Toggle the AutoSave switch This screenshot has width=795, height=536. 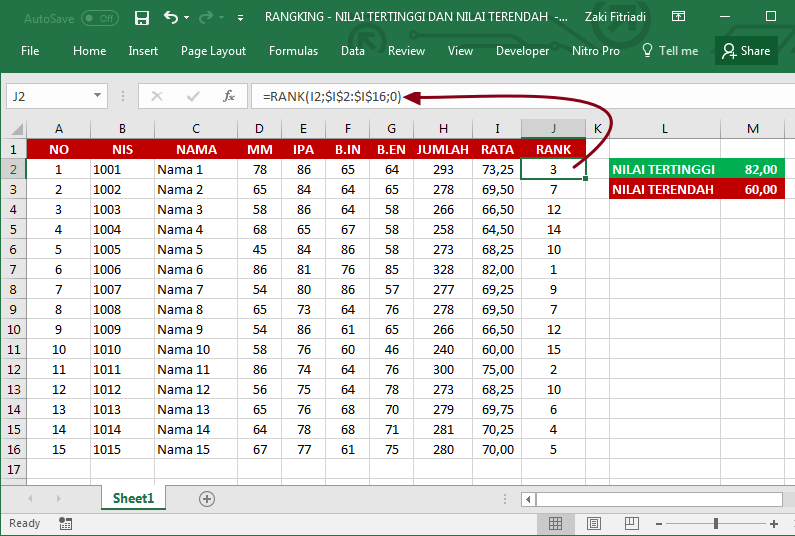tap(100, 19)
